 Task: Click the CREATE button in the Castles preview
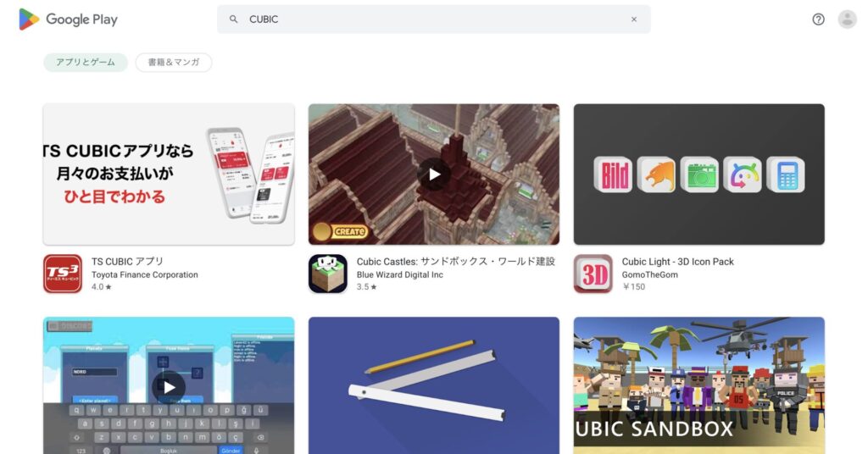341,232
